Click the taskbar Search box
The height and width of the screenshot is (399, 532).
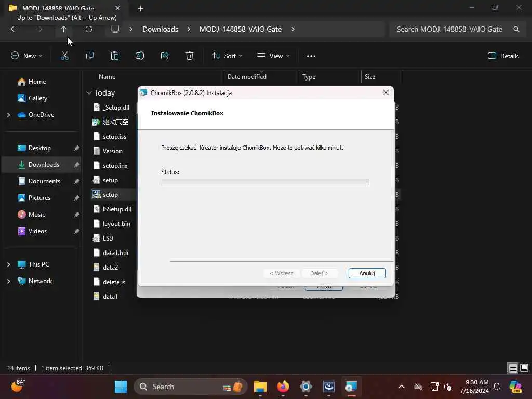[191, 387]
